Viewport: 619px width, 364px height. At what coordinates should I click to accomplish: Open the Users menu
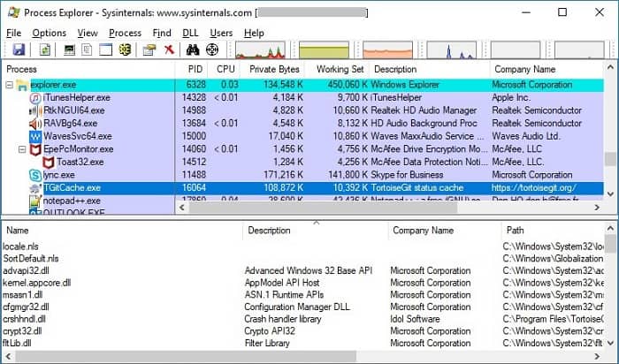click(x=221, y=33)
